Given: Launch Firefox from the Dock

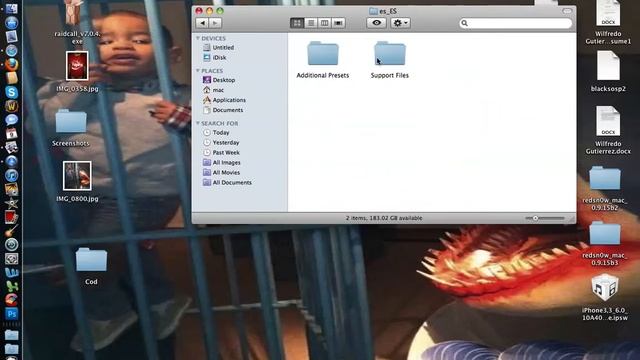Looking at the screenshot, I should [x=11, y=64].
